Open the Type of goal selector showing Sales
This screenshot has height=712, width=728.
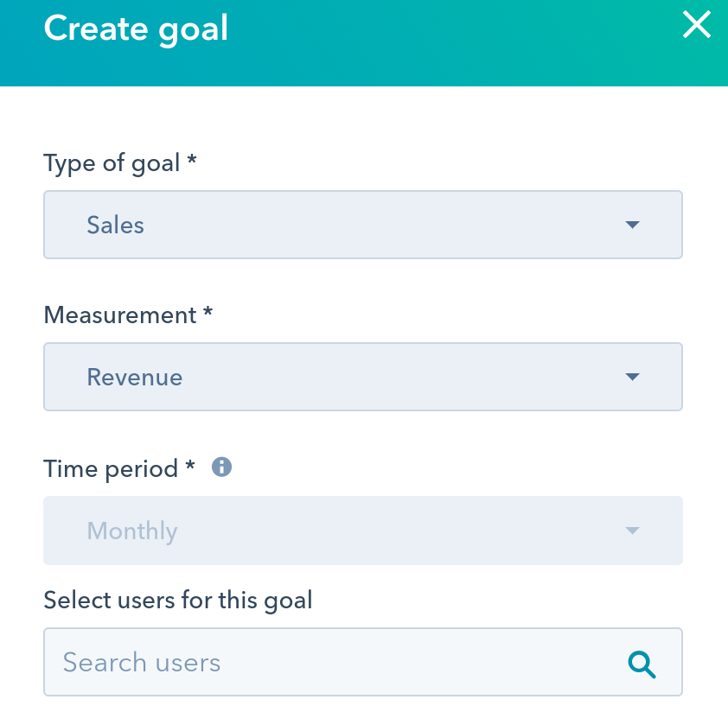(363, 224)
